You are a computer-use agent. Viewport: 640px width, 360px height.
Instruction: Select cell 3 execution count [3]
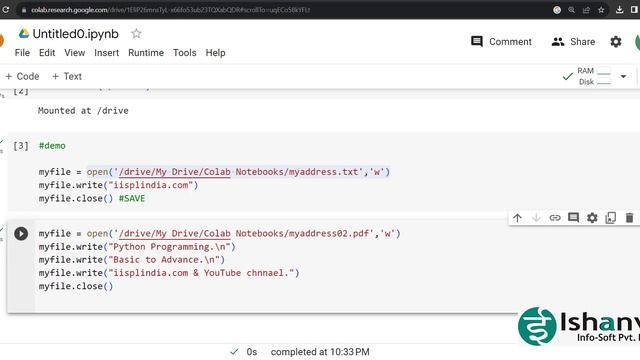[x=21, y=146]
